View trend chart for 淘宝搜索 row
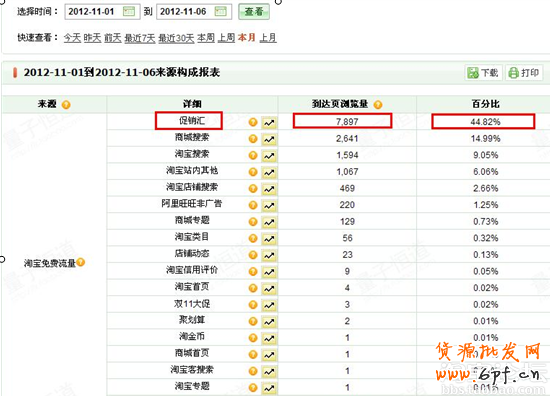Image resolution: width=550 pixels, height=396 pixels. (269, 156)
